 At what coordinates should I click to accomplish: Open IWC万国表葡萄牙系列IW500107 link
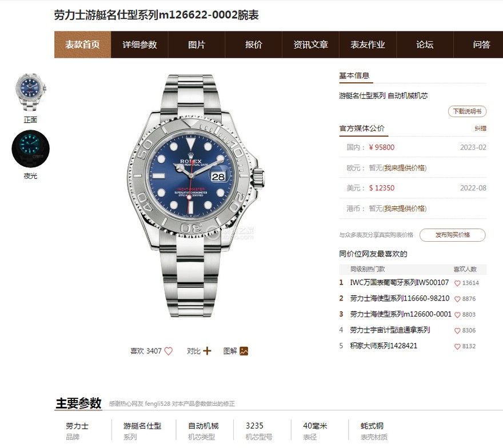(399, 282)
